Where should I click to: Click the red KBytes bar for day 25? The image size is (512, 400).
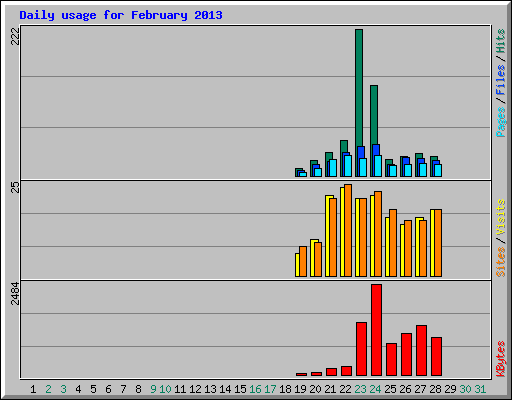tap(391, 360)
